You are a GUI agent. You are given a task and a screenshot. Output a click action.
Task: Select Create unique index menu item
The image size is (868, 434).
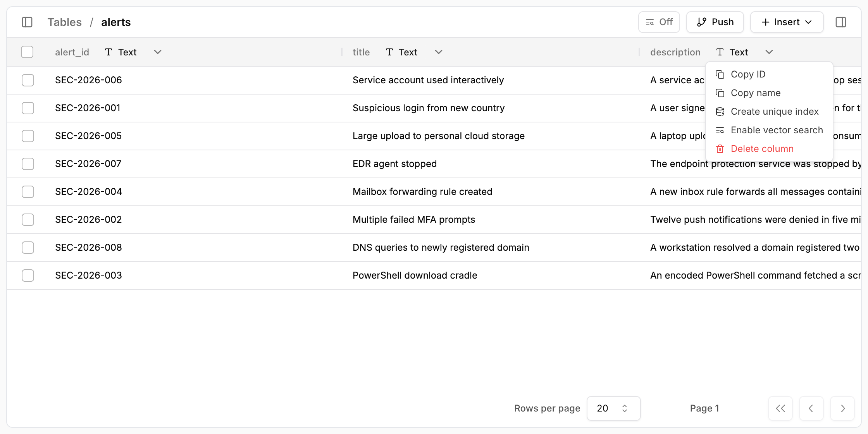coord(769,112)
